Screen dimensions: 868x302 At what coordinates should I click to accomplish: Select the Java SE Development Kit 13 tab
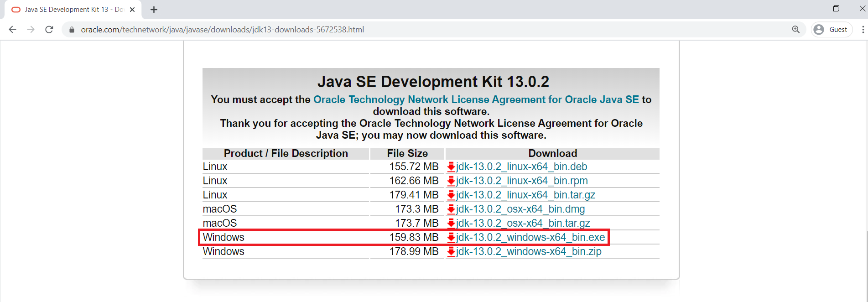[x=73, y=10]
